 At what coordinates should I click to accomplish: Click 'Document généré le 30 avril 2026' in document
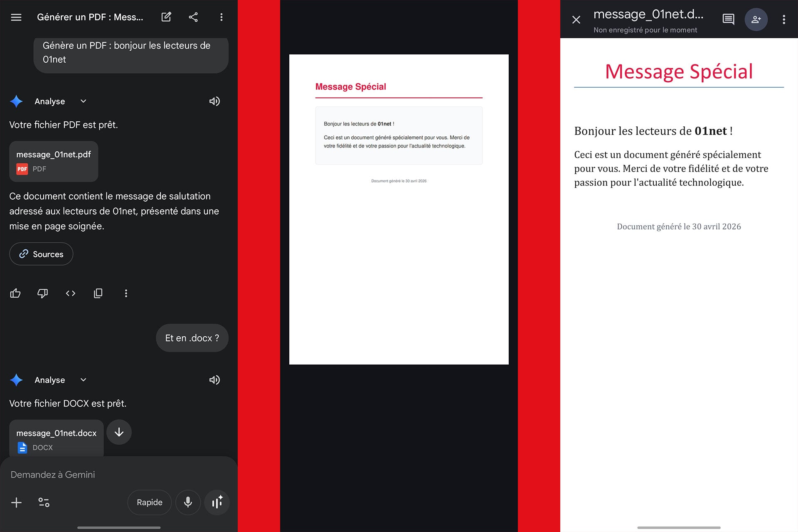679,227
